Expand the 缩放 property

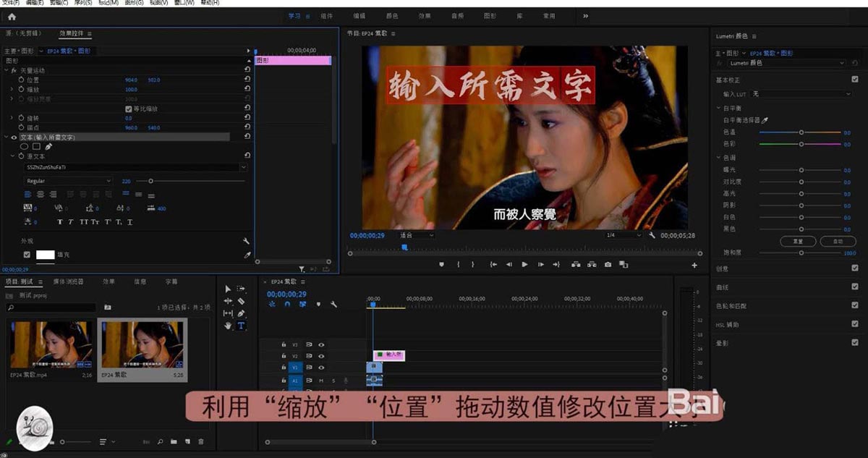[x=12, y=90]
